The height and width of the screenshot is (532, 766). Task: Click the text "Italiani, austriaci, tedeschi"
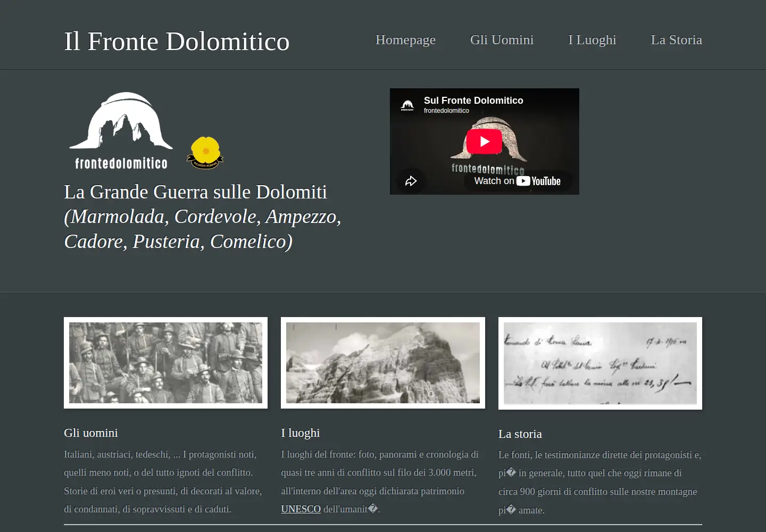[x=116, y=454]
